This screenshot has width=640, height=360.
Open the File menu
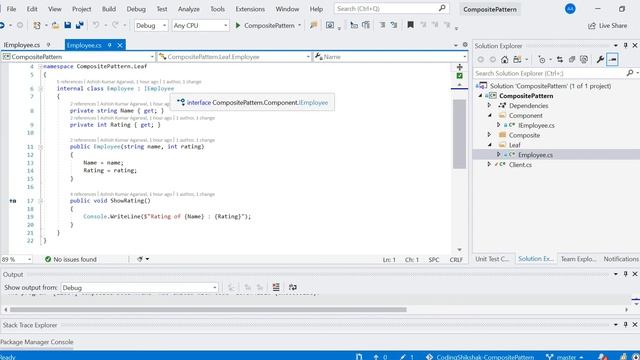[x=11, y=9]
